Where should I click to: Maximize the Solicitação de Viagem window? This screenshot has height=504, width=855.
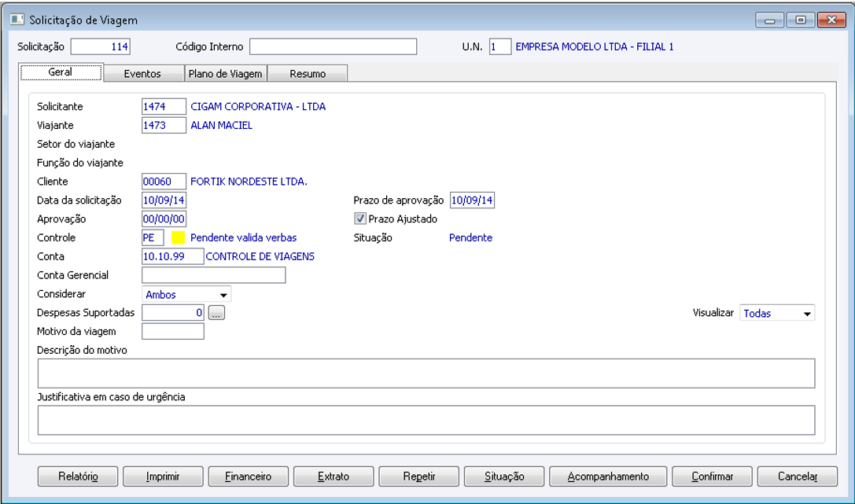801,20
